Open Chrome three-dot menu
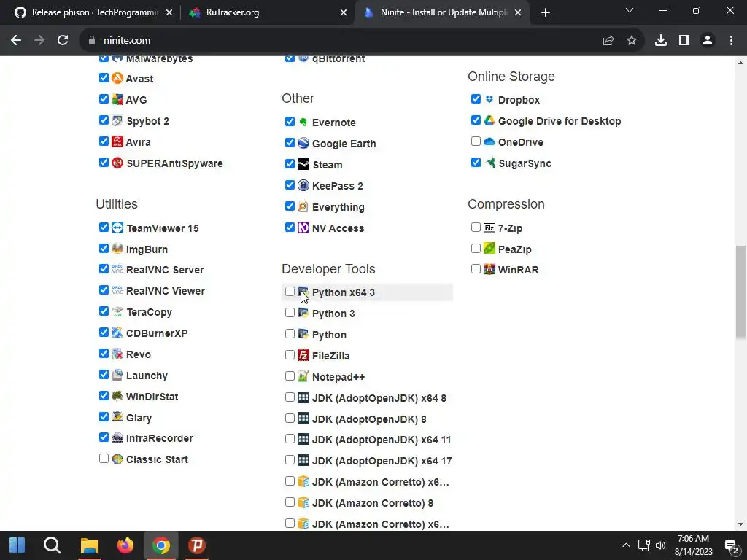The height and width of the screenshot is (560, 747). pos(731,41)
